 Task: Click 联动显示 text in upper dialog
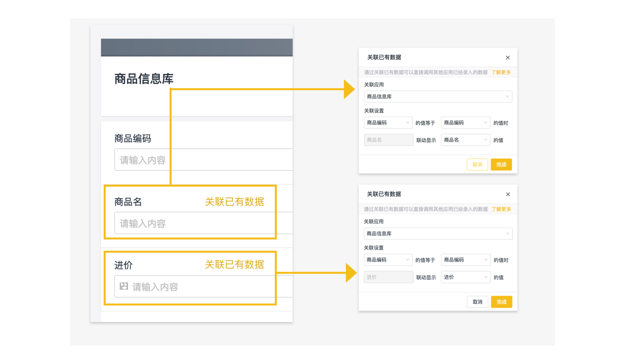pyautogui.click(x=426, y=140)
